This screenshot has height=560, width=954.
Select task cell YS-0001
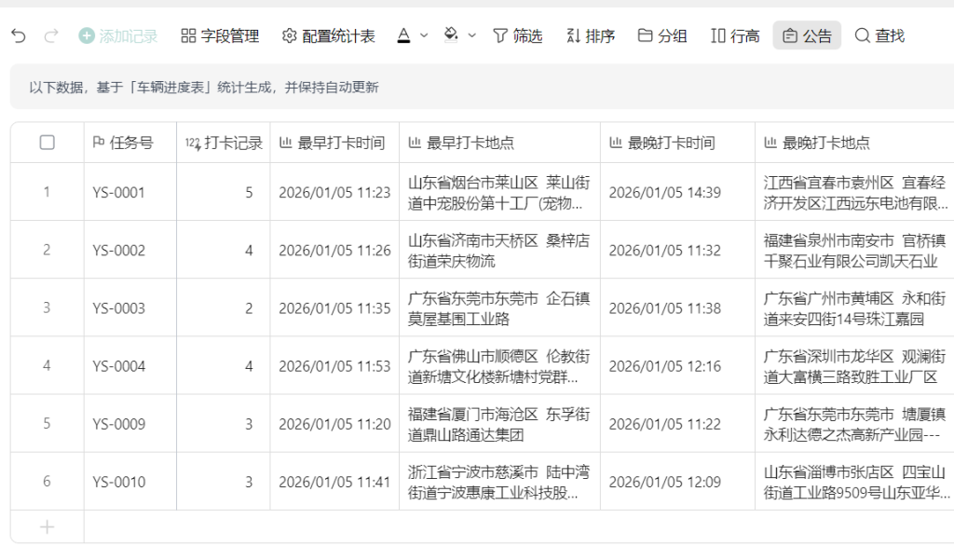(x=130, y=192)
